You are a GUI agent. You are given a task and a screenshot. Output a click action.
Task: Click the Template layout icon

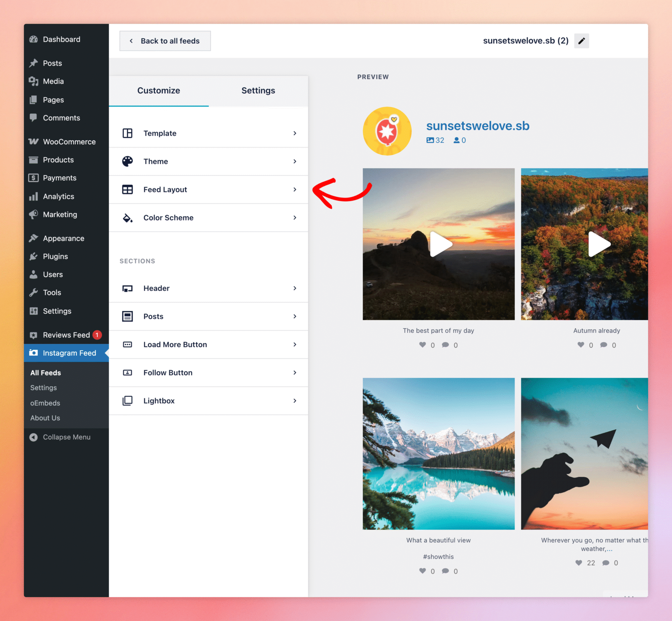click(x=127, y=133)
